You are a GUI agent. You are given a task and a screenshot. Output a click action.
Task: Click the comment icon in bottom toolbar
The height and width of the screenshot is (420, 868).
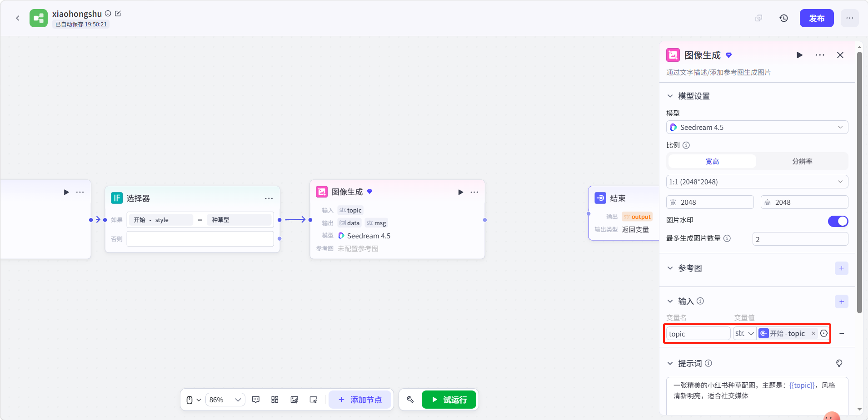pos(256,400)
